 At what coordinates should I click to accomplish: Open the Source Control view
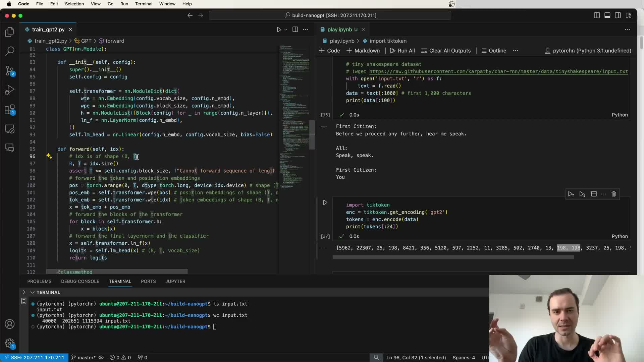10,71
